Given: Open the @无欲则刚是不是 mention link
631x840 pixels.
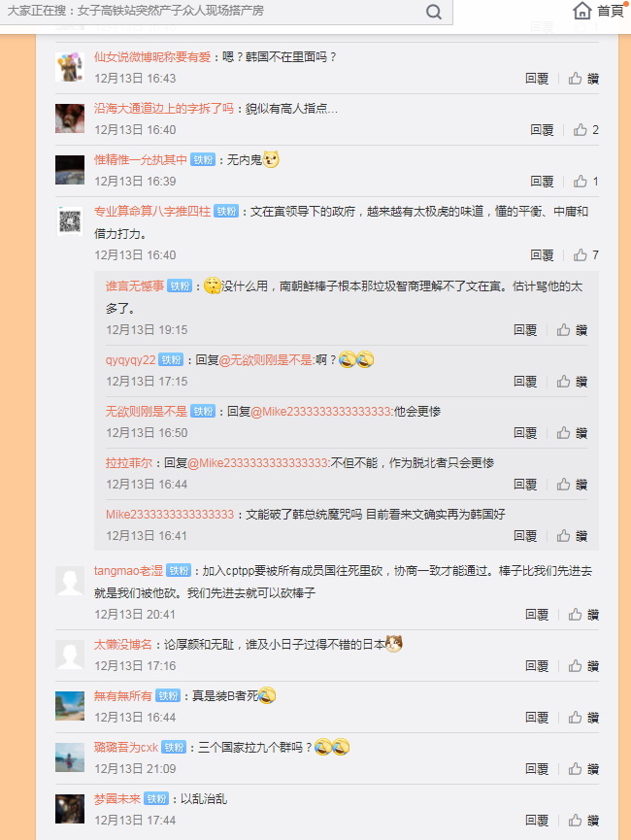Looking at the screenshot, I should 266,360.
